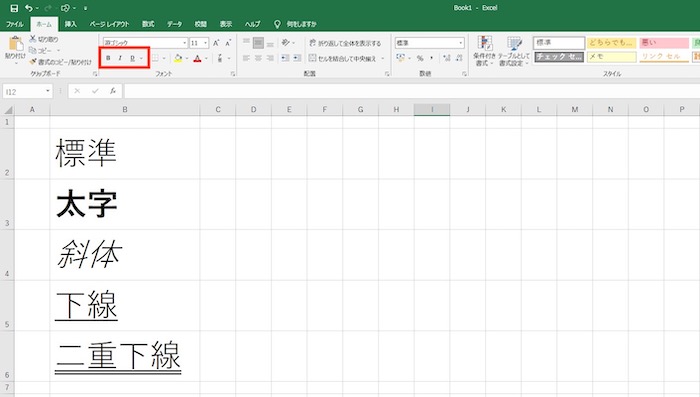
Task: Toggle underline formatting U
Action: pyautogui.click(x=132, y=58)
